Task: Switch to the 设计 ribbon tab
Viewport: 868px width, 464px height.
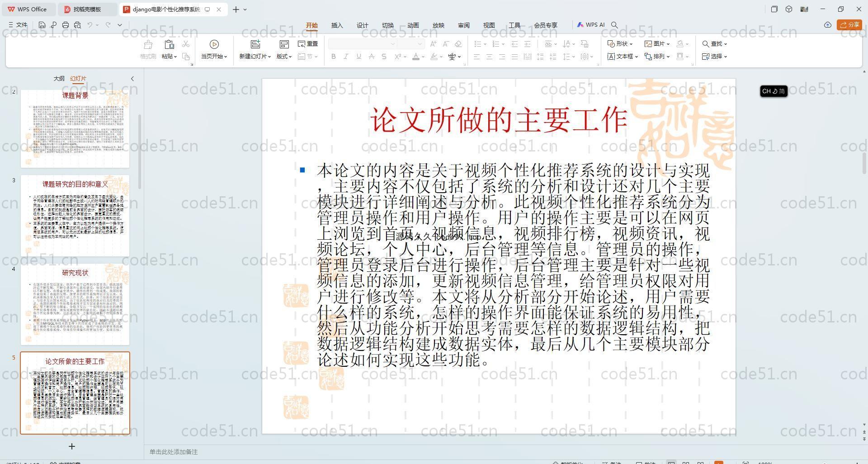Action: pyautogui.click(x=363, y=25)
